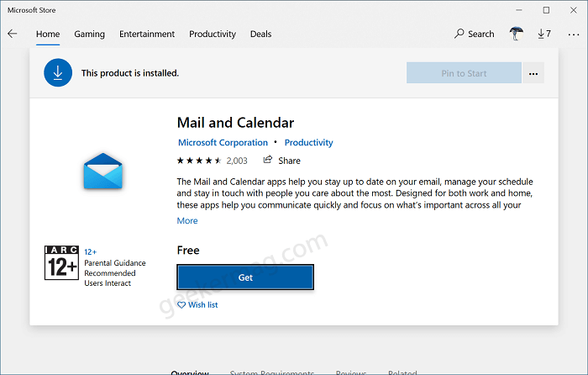The height and width of the screenshot is (375, 588).
Task: Open the Deals tab
Action: click(260, 34)
